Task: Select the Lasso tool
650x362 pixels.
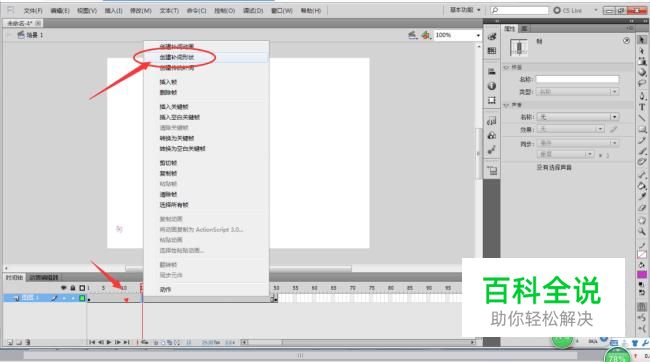Action: click(642, 83)
